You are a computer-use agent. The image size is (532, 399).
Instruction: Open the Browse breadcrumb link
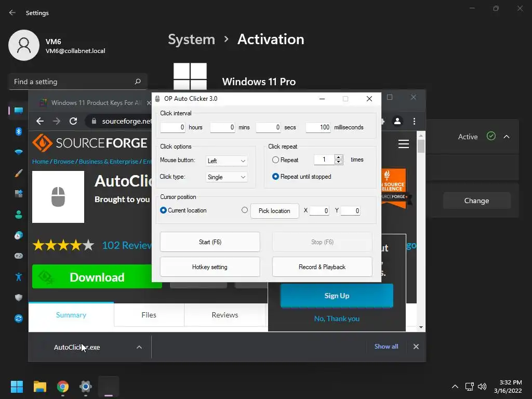(x=64, y=162)
